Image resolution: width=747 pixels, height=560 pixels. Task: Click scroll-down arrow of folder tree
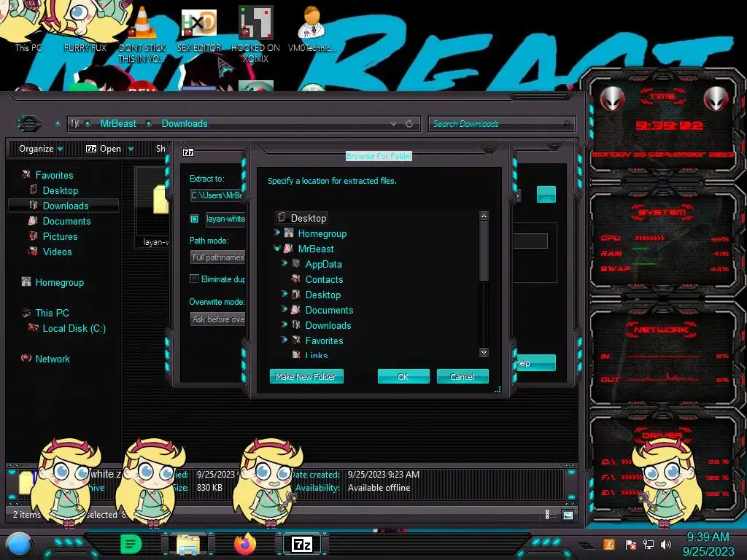click(484, 352)
